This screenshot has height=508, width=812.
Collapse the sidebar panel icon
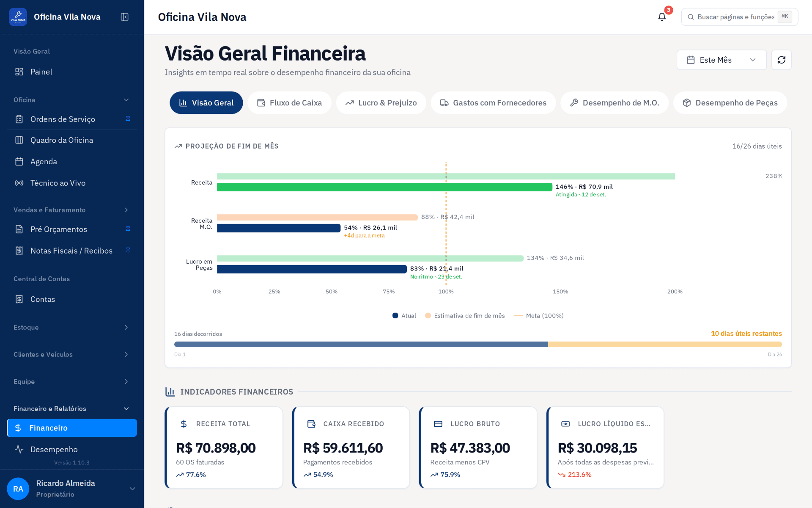coord(124,17)
